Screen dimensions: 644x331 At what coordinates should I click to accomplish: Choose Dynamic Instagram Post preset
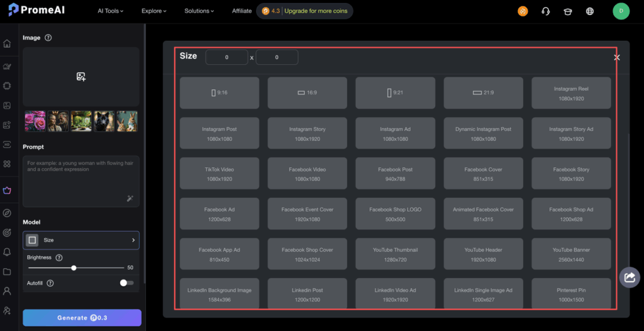[x=484, y=133]
